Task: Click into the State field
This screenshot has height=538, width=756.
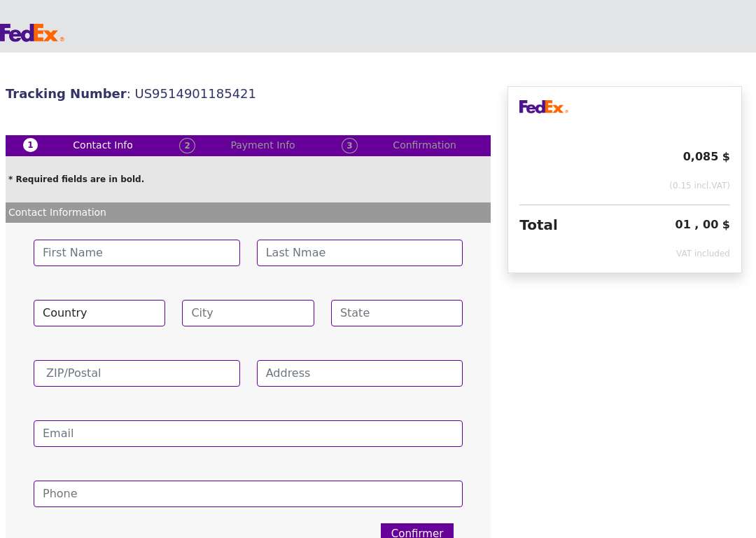Action: (x=397, y=313)
